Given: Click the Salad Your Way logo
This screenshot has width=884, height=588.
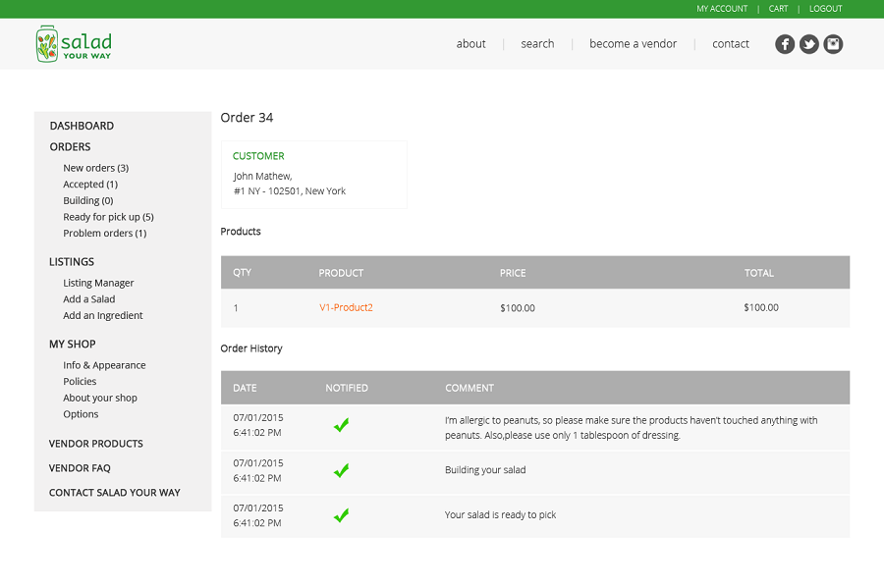Looking at the screenshot, I should 74,43.
